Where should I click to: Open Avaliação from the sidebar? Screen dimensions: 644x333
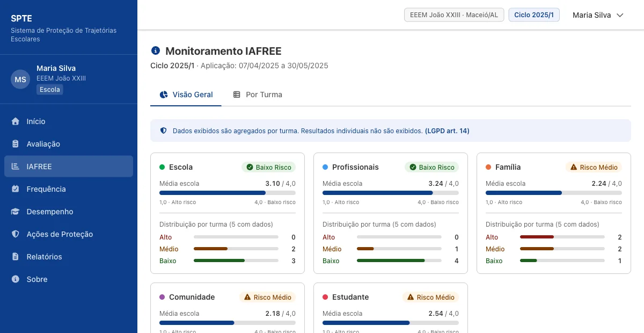[69, 144]
